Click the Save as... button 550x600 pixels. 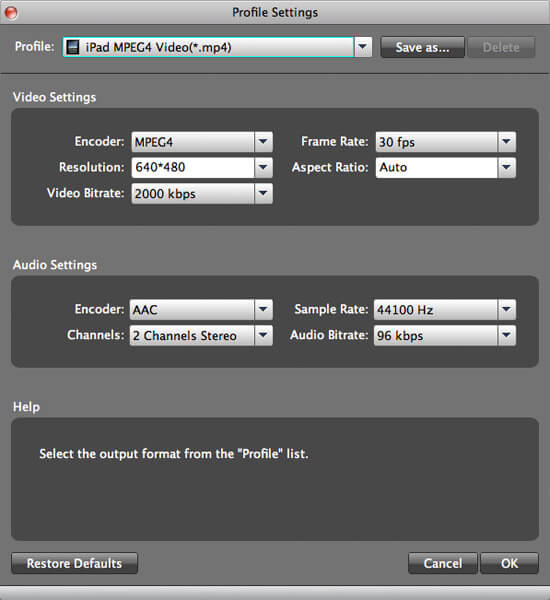[423, 47]
